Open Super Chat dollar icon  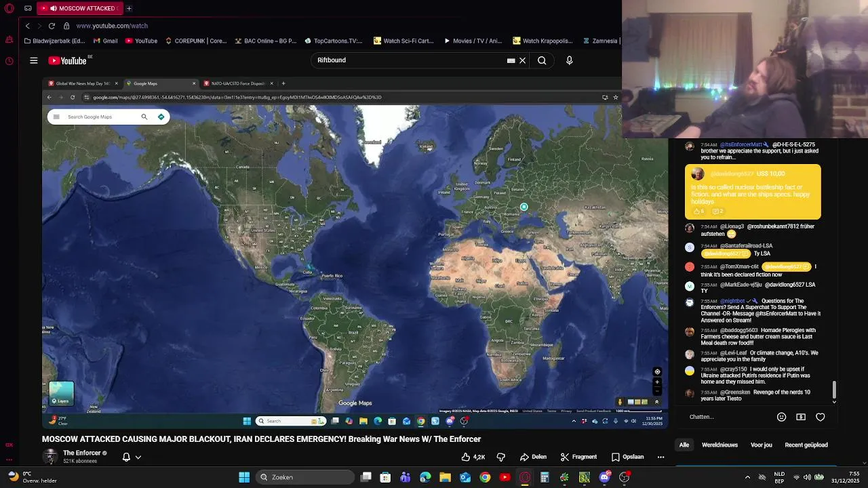click(x=801, y=417)
